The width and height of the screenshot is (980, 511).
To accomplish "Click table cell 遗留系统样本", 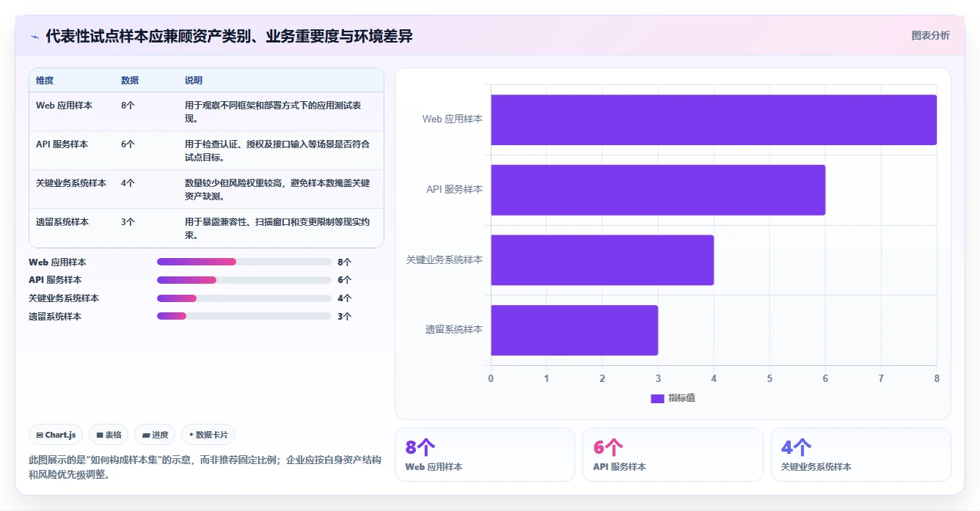I will point(62,222).
